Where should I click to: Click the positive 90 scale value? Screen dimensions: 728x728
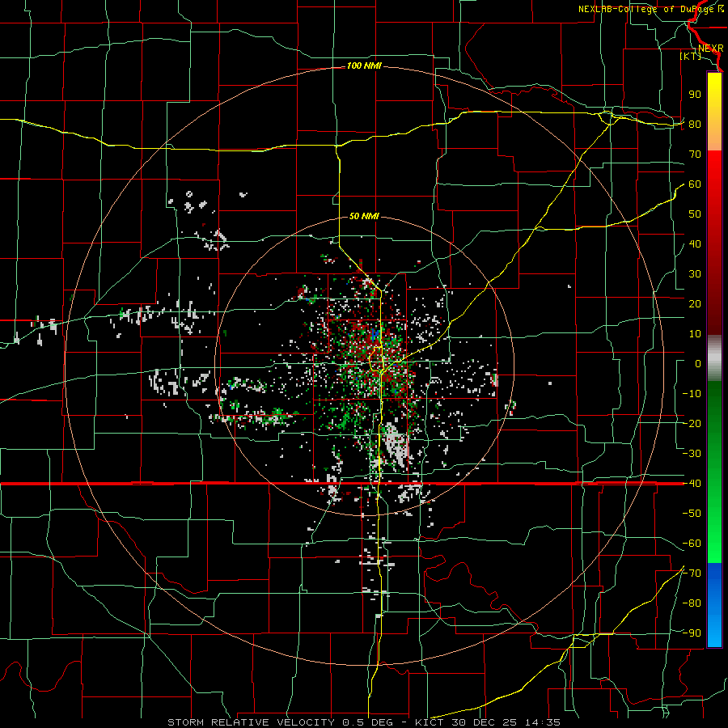point(695,95)
